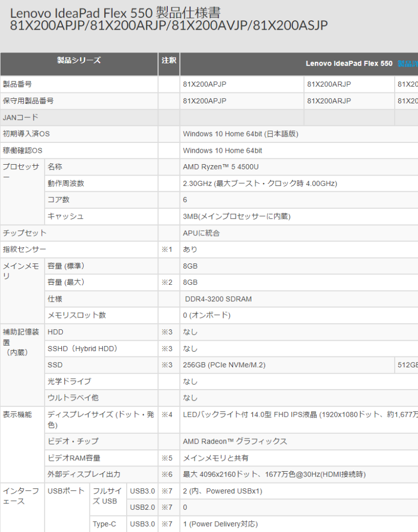This screenshot has height=532, width=418.
Task: Select the 256GB (PCIe NVMe/M.2) value
Action: tap(224, 365)
